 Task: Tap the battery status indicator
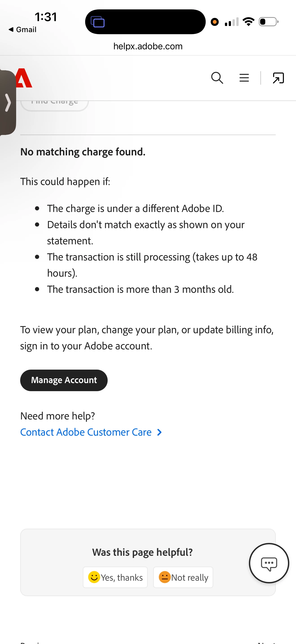click(269, 22)
